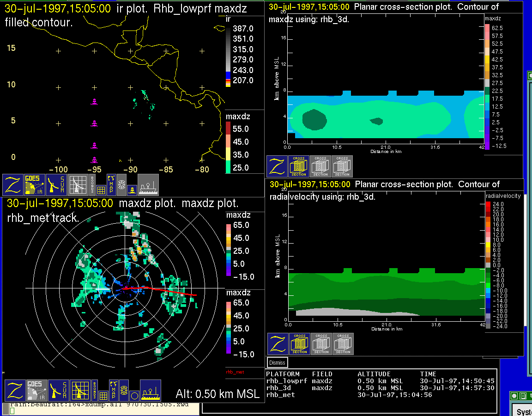Click the circle range ring icon in bottom-left toolbar
This screenshot has height=416, width=532.
coord(134,396)
